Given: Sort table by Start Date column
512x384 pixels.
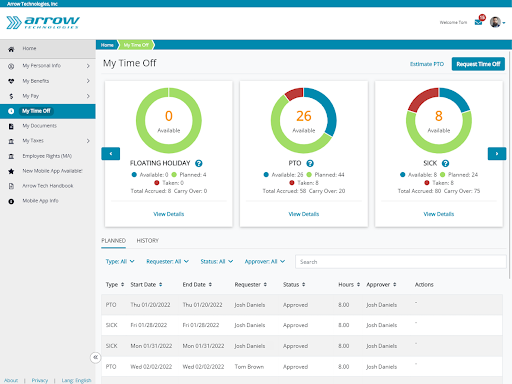Looking at the screenshot, I should tap(146, 284).
